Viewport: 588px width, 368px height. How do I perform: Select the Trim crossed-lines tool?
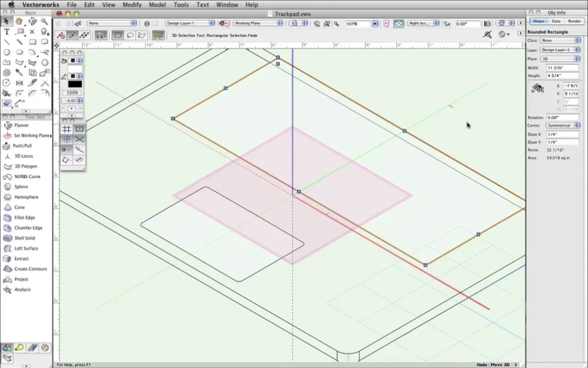coord(45,83)
